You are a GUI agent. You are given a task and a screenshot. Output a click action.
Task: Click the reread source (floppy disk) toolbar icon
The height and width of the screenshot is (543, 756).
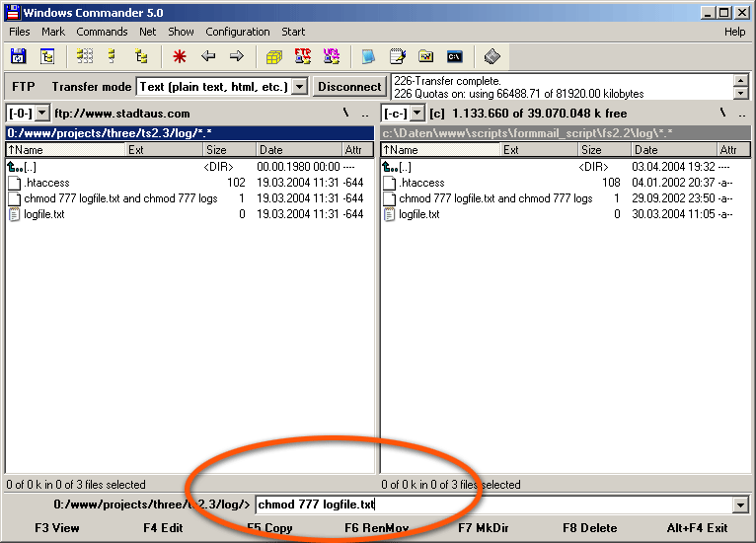tap(19, 56)
